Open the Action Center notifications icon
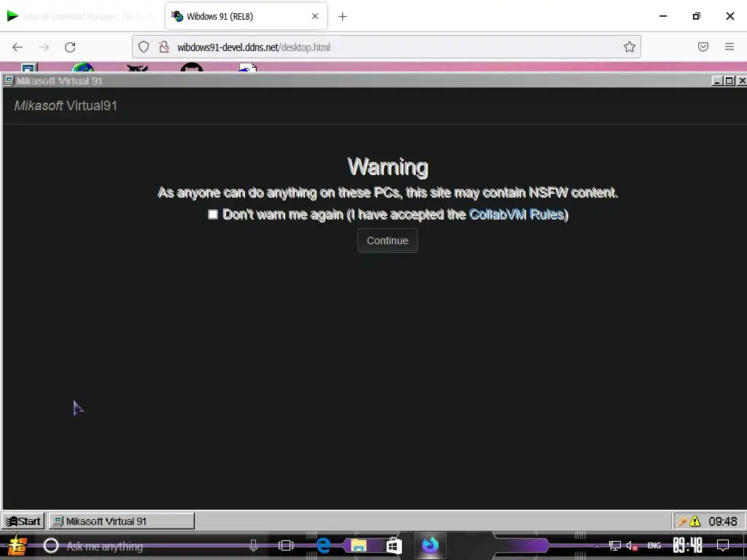This screenshot has height=560, width=747. pyautogui.click(x=723, y=545)
